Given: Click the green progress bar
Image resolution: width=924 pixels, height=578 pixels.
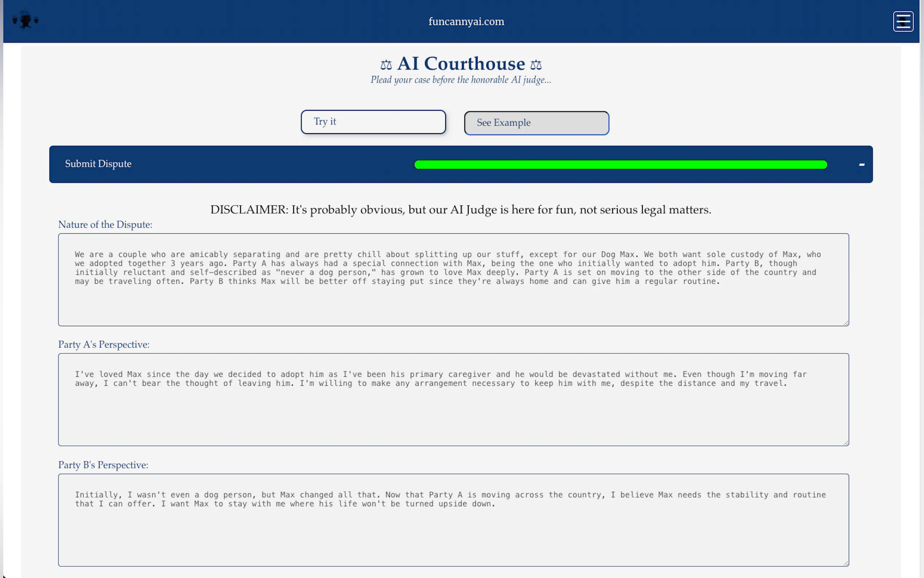Looking at the screenshot, I should click(620, 165).
